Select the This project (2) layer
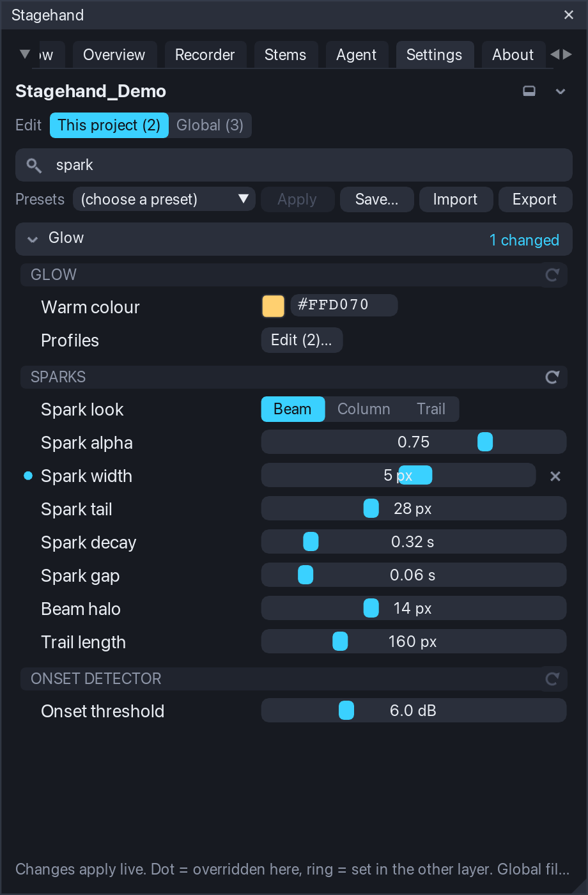The height and width of the screenshot is (895, 588). pyautogui.click(x=109, y=125)
